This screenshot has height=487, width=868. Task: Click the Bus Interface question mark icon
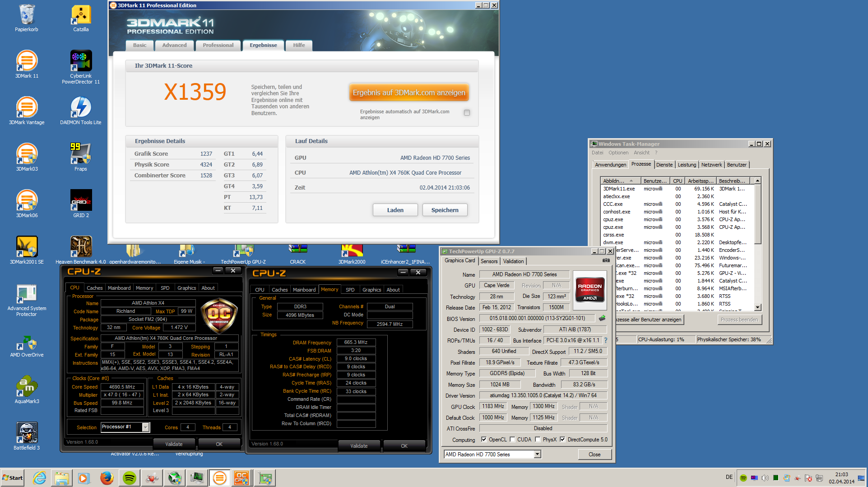point(606,340)
